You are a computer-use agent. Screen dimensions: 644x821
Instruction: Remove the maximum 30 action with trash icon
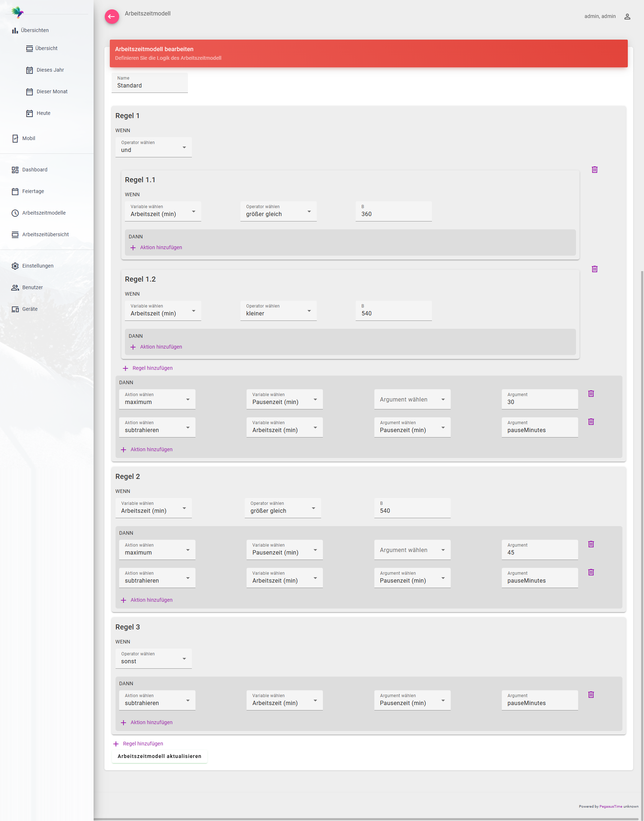(591, 393)
